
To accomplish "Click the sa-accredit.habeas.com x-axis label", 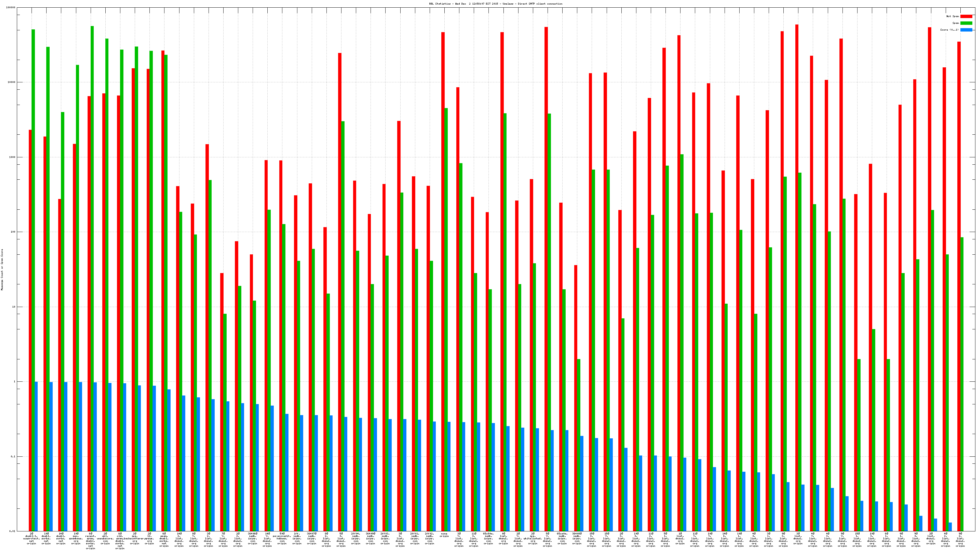I will (x=282, y=538).
